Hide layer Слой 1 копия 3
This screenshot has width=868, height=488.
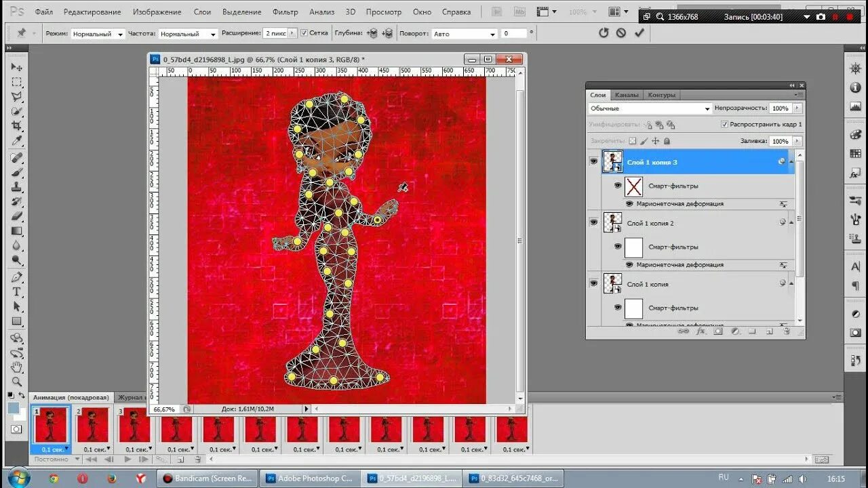pos(593,162)
